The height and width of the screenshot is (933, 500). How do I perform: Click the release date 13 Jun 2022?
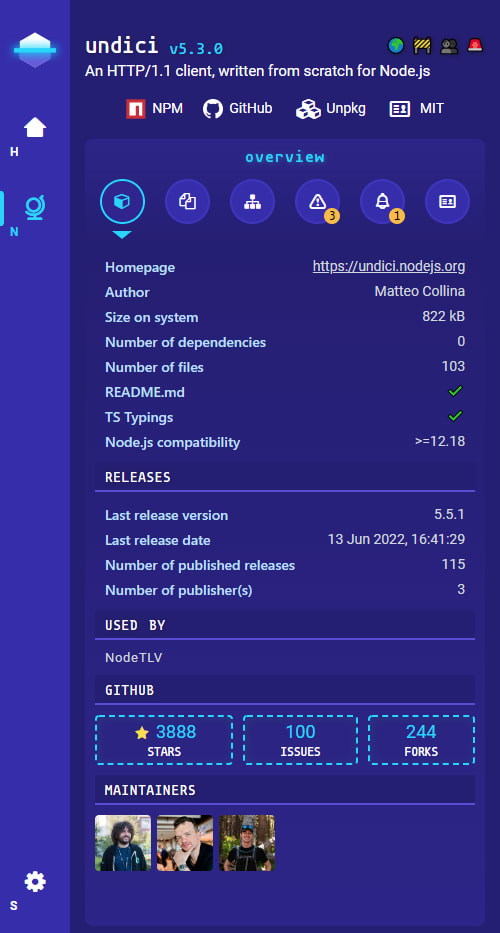click(396, 540)
